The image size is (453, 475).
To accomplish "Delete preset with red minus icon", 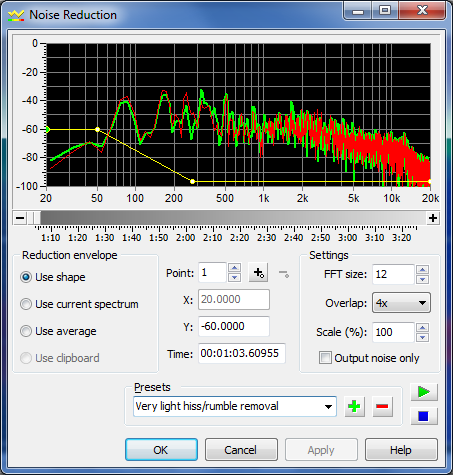I will pyautogui.click(x=382, y=406).
